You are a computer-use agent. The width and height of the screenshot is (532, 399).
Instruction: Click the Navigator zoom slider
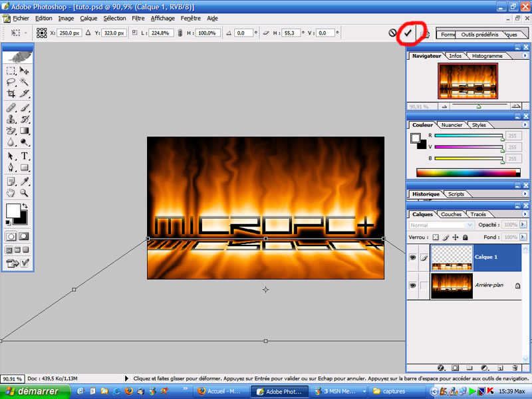click(479, 106)
